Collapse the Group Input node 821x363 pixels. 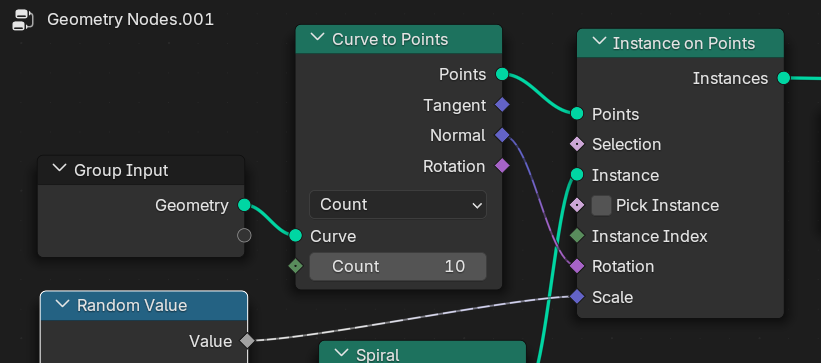pos(60,169)
